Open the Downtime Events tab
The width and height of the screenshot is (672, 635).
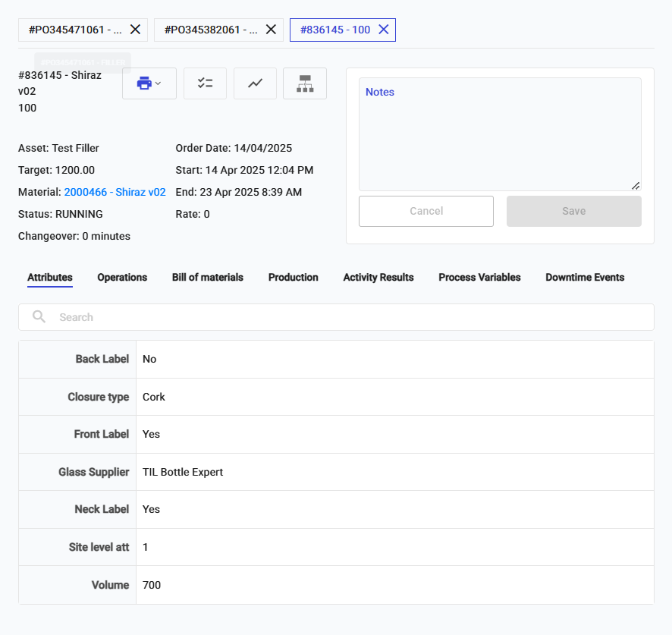point(585,278)
